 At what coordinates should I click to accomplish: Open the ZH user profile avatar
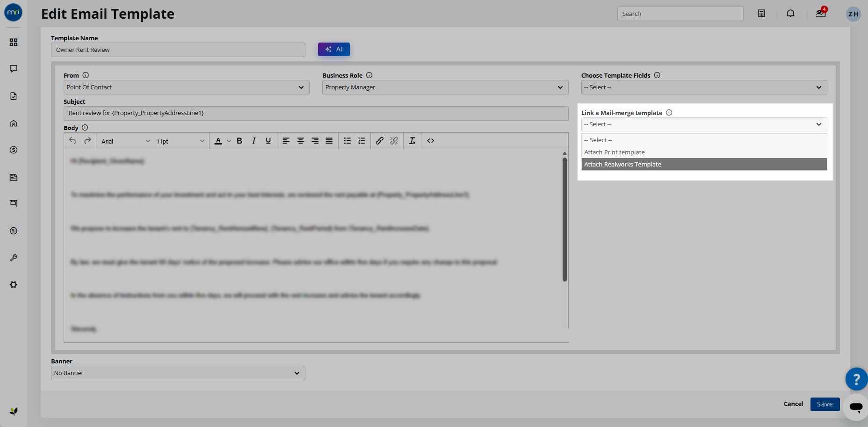tap(854, 14)
